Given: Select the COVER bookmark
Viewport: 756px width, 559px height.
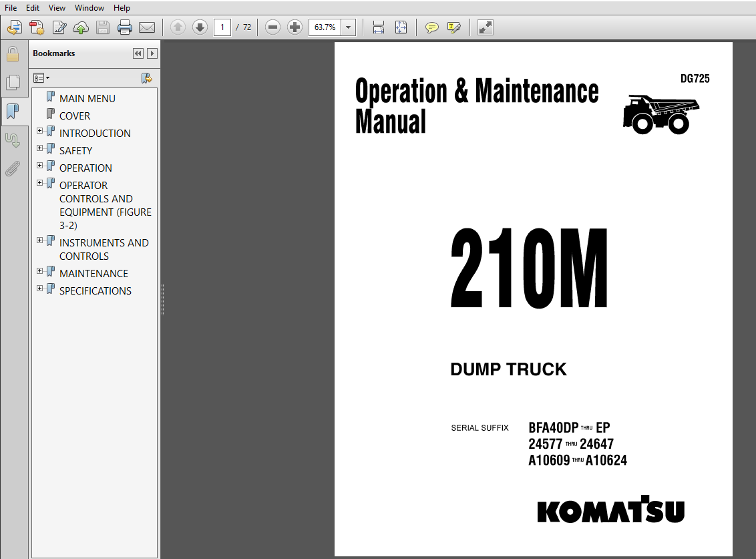Looking at the screenshot, I should pyautogui.click(x=75, y=116).
